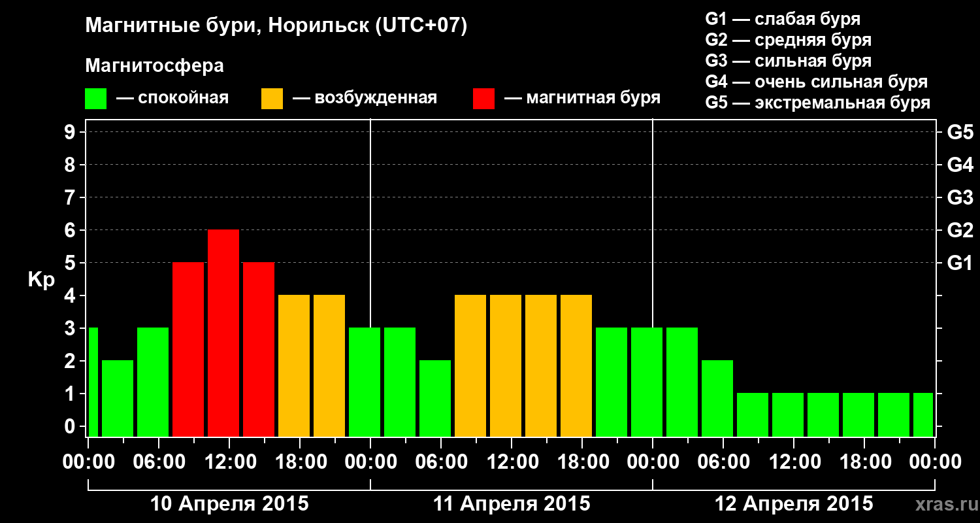Click the '06:00' time label above 12 Апреля
The height and width of the screenshot is (523, 980).
coord(723,462)
